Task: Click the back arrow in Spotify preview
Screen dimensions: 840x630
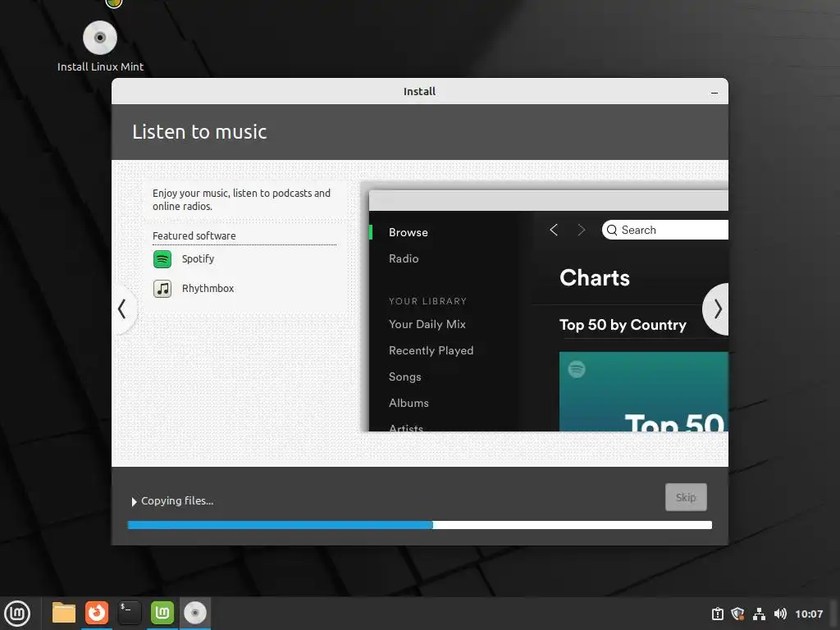Action: pos(554,230)
